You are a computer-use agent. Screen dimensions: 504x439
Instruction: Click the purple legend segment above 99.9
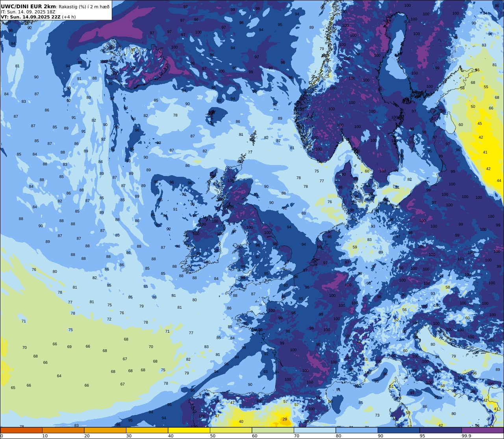(x=482, y=430)
